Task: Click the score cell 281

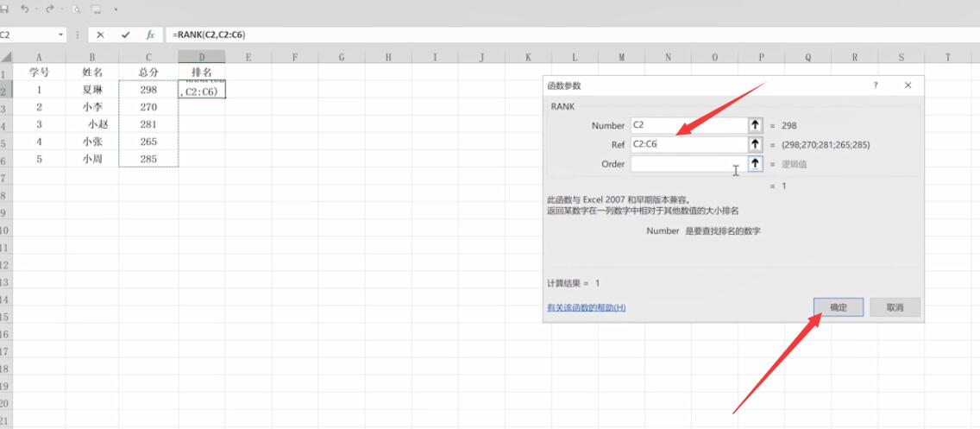Action: [148, 124]
